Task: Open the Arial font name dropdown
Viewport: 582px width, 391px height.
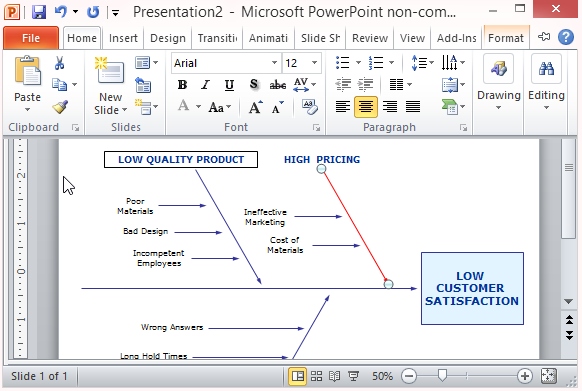Action: coord(274,63)
